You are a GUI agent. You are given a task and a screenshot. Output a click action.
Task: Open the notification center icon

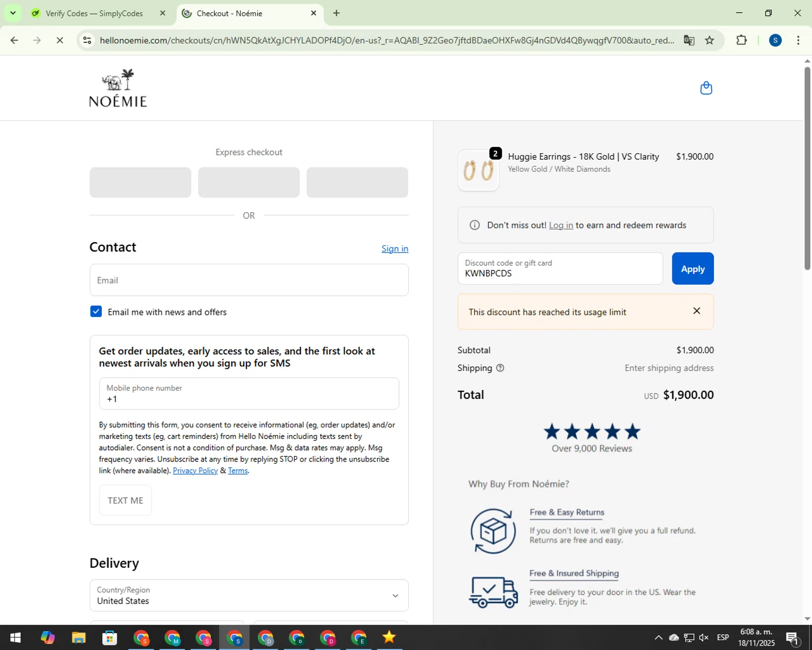[793, 638]
